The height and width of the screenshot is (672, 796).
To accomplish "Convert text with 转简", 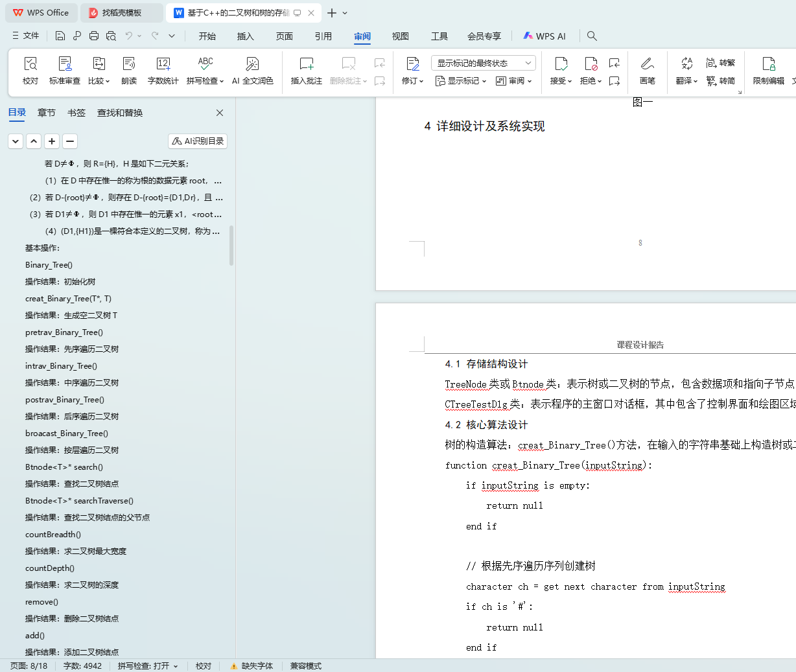I will click(x=721, y=81).
